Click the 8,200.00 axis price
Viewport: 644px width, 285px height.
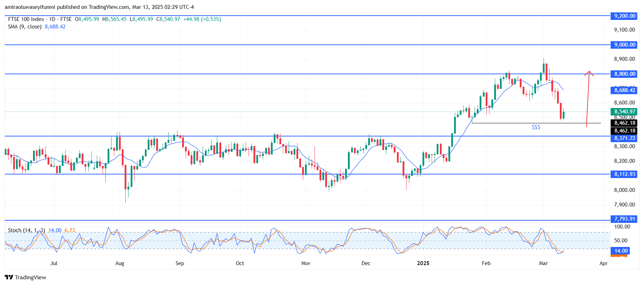(x=624, y=161)
